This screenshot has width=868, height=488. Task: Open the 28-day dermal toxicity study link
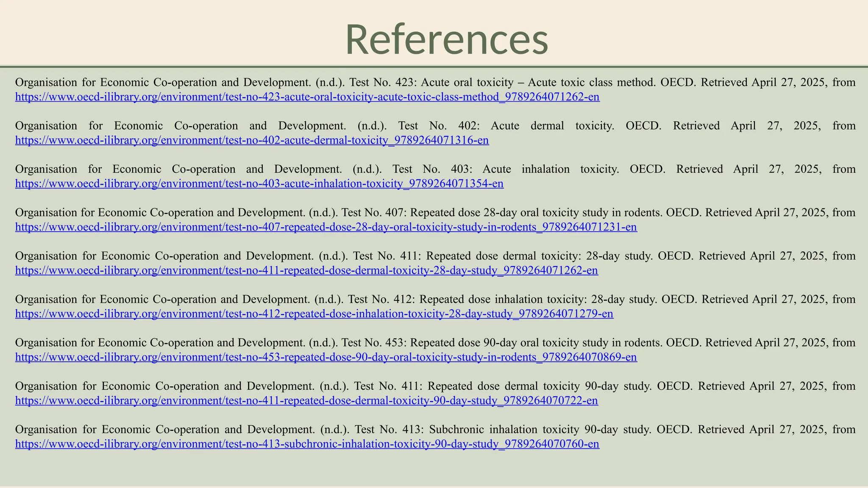click(306, 270)
